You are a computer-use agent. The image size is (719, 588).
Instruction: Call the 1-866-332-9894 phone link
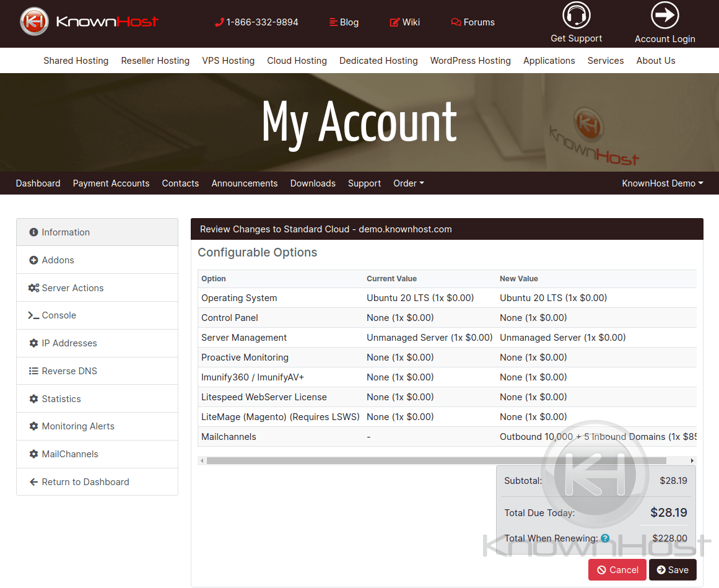click(x=257, y=22)
